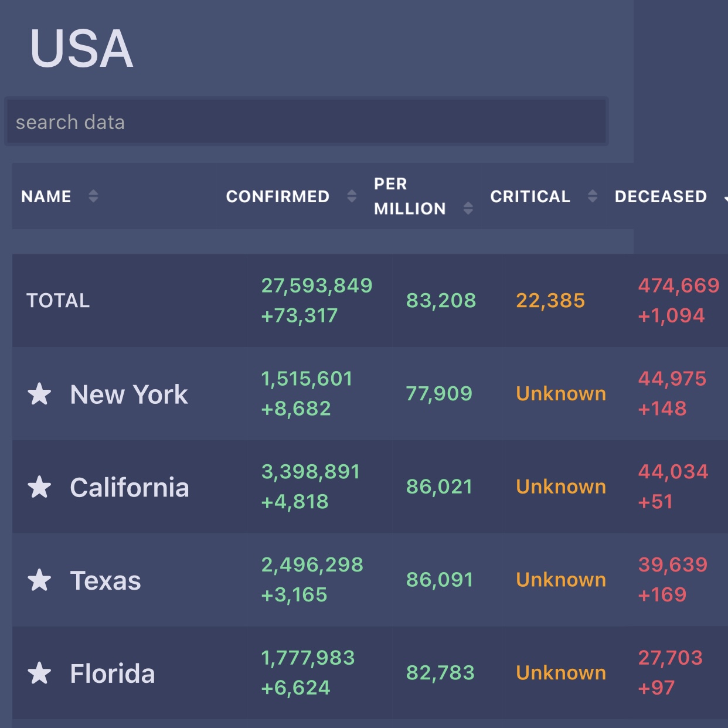The height and width of the screenshot is (728, 728).
Task: Select the DECEASED column header
Action: pos(661,196)
